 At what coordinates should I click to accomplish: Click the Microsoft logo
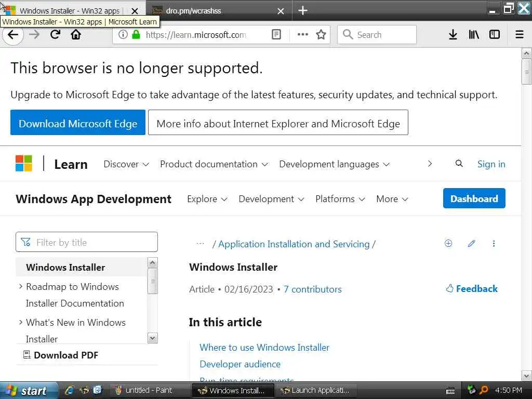tap(24, 163)
